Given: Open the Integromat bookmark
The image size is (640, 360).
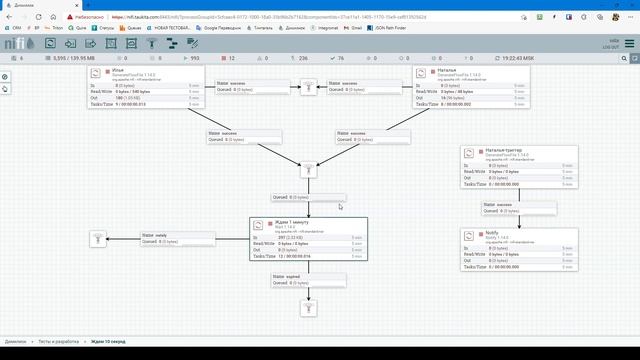Looking at the screenshot, I should coord(324,28).
